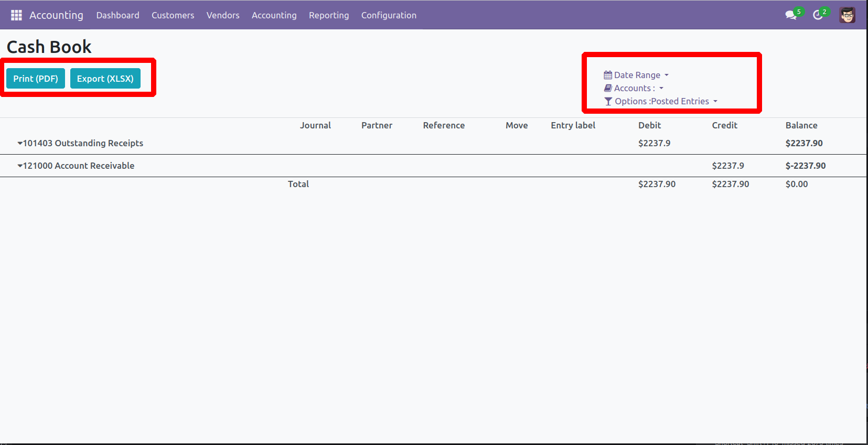
Task: Click the Total row label
Action: 298,184
